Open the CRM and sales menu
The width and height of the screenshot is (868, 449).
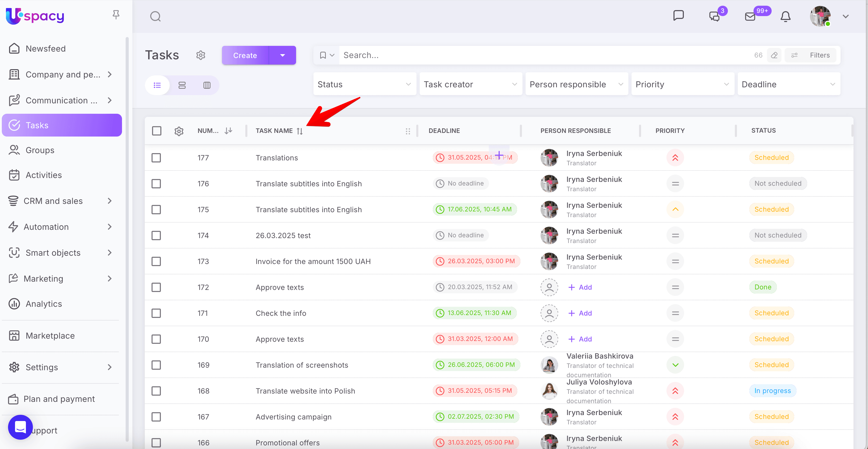tap(53, 201)
